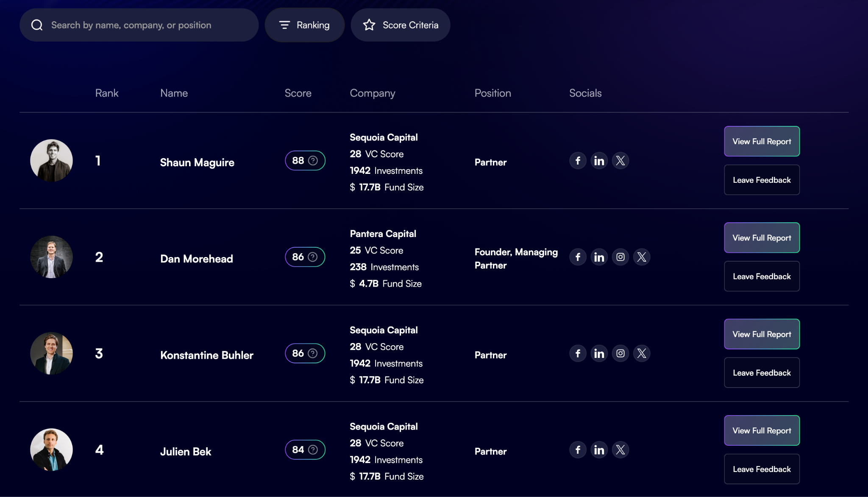This screenshot has height=497, width=868.
Task: Open Shaun Maguire's LinkedIn icon
Action: (x=599, y=161)
